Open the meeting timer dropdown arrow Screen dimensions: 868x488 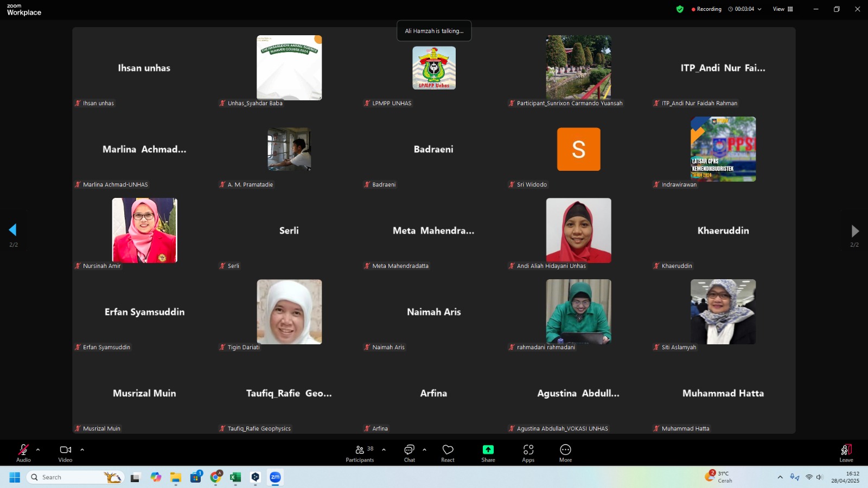pos(759,9)
